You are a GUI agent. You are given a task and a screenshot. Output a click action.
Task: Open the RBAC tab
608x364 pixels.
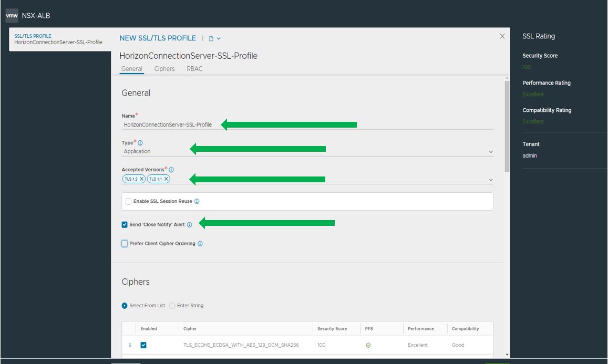194,69
